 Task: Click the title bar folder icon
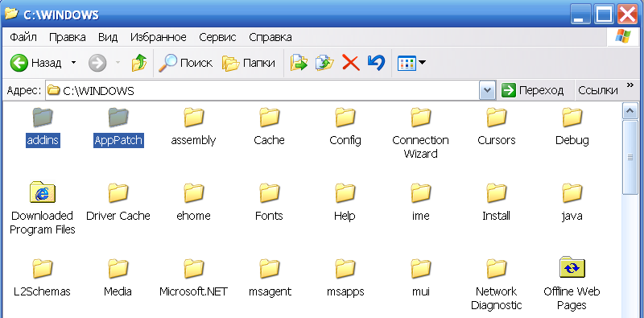point(11,14)
